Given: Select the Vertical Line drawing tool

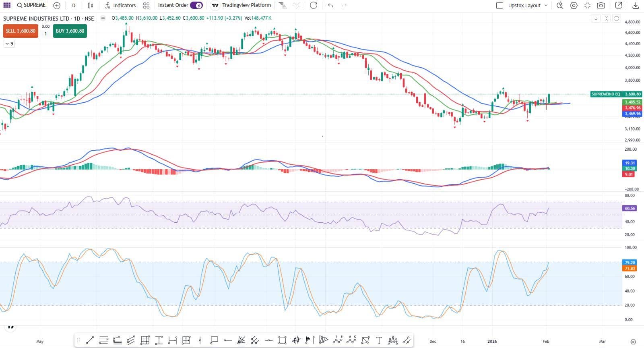Looking at the screenshot, I should [x=200, y=340].
